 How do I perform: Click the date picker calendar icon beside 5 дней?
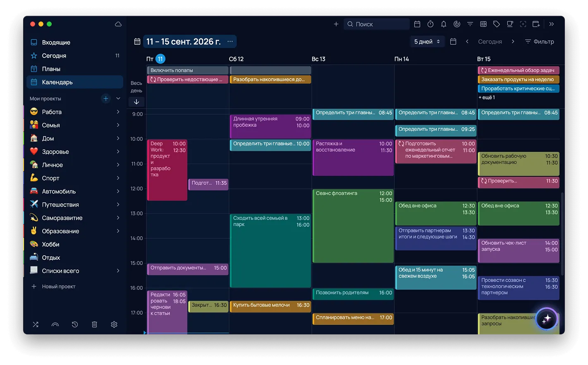pos(453,41)
